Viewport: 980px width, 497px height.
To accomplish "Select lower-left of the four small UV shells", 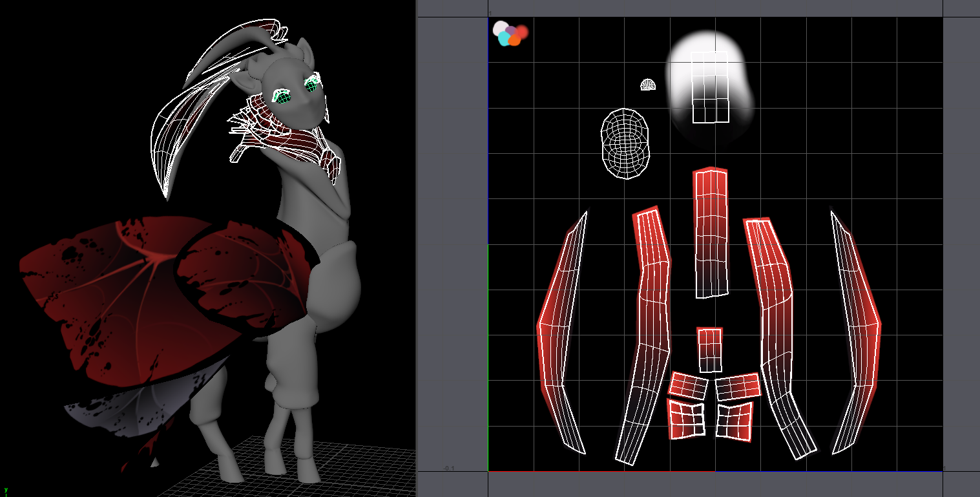I will [x=686, y=419].
